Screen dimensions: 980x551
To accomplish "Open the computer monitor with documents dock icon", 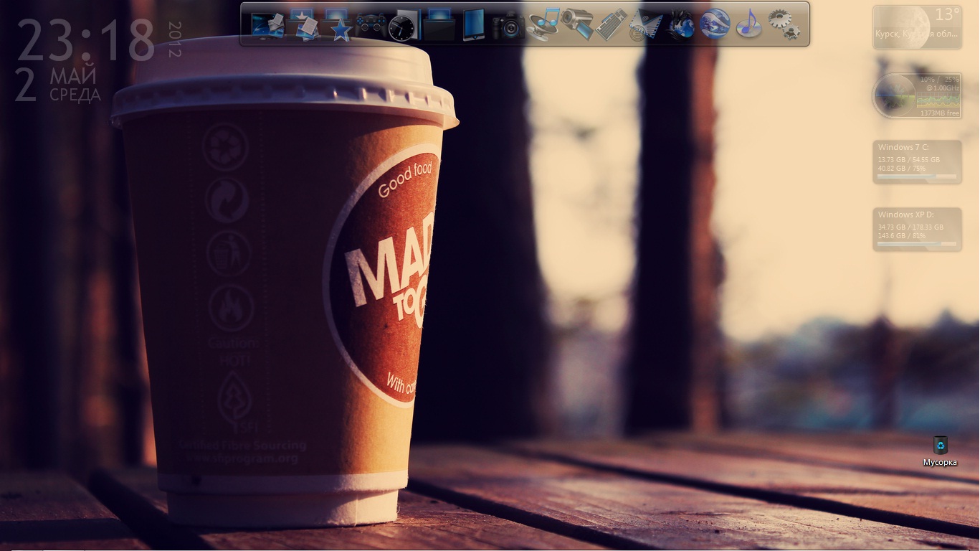I will 267,25.
